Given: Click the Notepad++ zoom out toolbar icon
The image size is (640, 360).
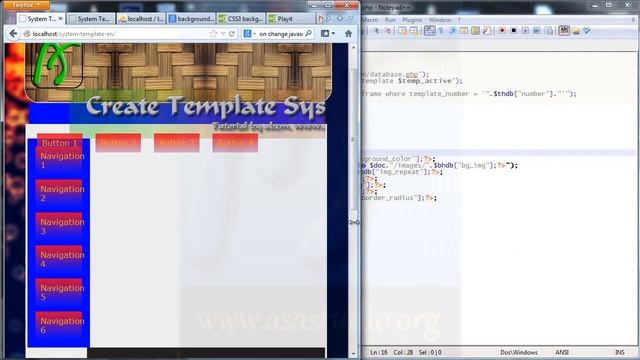Looking at the screenshot, I should [x=387, y=31].
